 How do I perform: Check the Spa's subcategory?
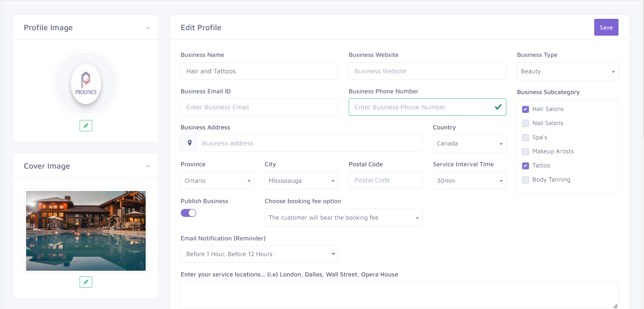click(526, 138)
